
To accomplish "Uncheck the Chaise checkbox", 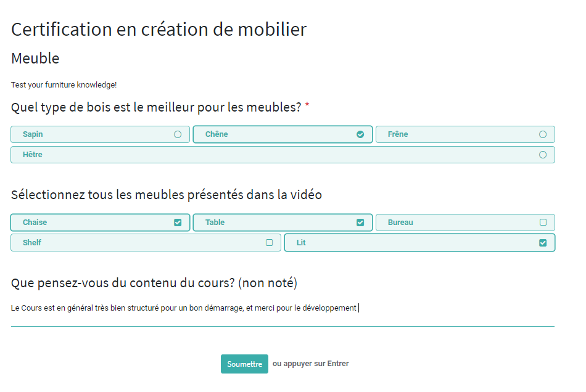I will [178, 223].
